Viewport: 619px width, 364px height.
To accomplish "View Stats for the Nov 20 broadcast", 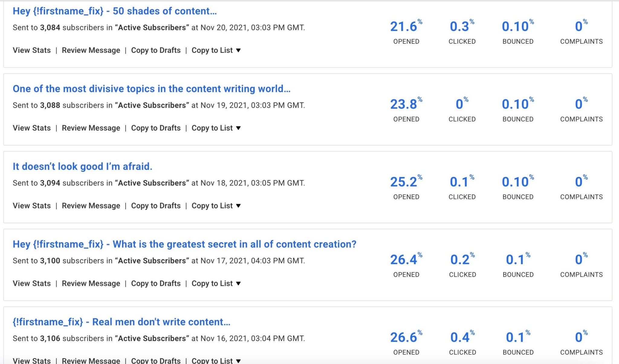I will (32, 50).
